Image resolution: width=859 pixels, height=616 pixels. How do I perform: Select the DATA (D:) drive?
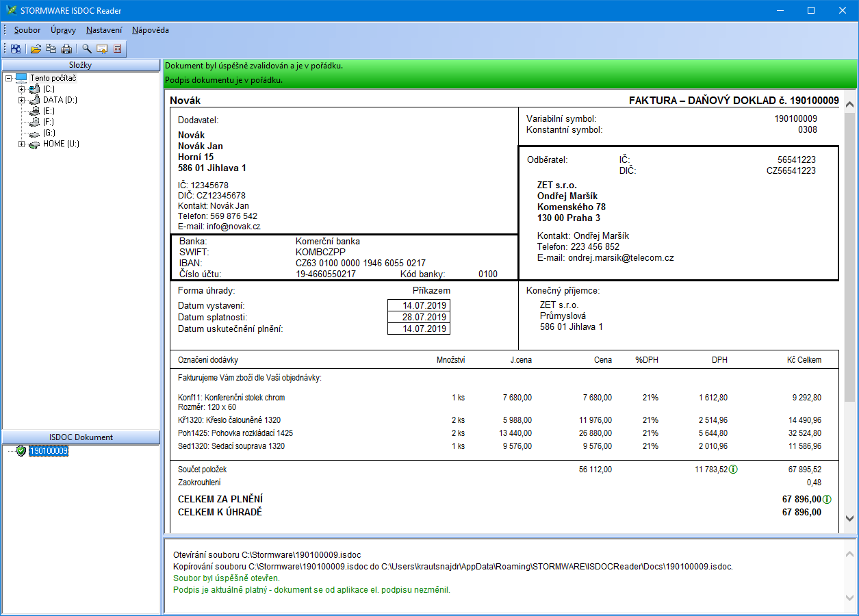point(60,100)
